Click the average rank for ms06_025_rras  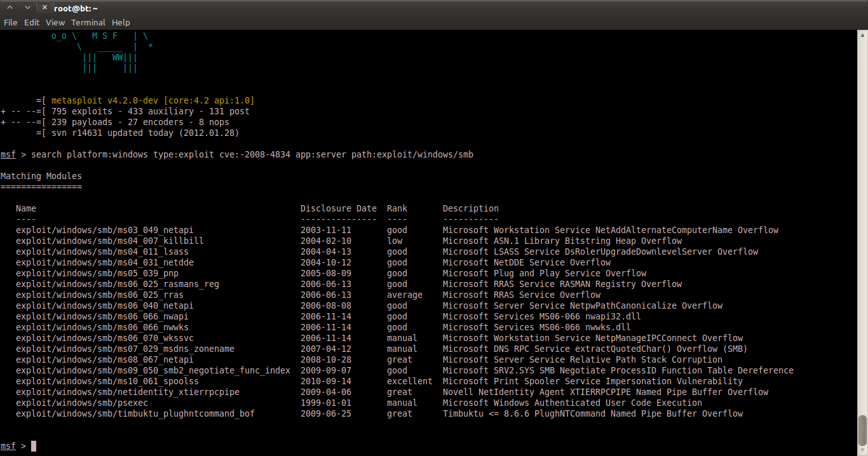click(x=405, y=295)
